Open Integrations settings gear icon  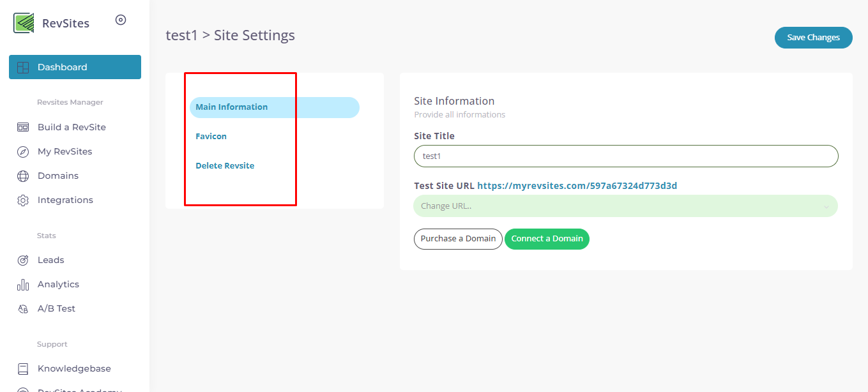(x=22, y=200)
